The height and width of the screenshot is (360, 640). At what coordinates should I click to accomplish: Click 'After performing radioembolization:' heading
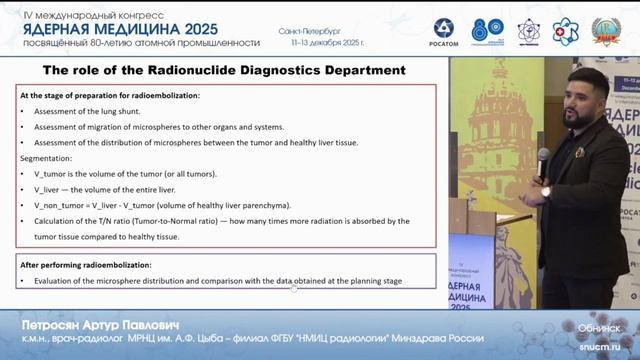click(x=86, y=265)
